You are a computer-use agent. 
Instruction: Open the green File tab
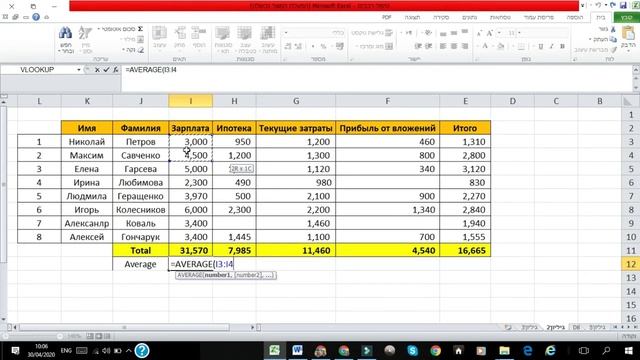point(626,18)
